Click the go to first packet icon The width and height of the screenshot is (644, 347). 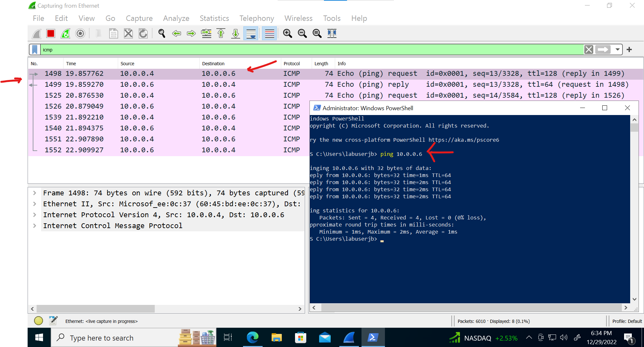221,33
